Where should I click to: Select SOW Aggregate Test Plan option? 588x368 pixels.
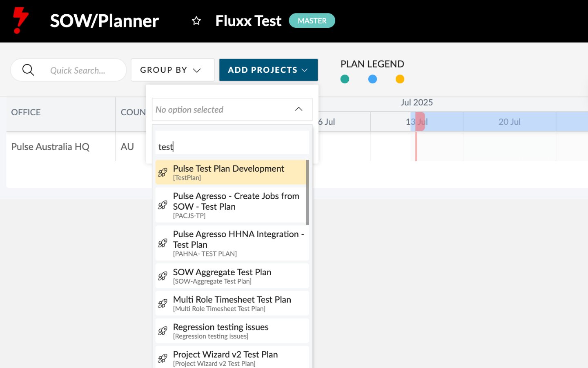232,276
